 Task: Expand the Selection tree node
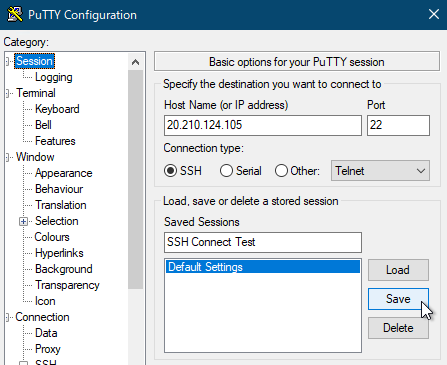click(23, 221)
